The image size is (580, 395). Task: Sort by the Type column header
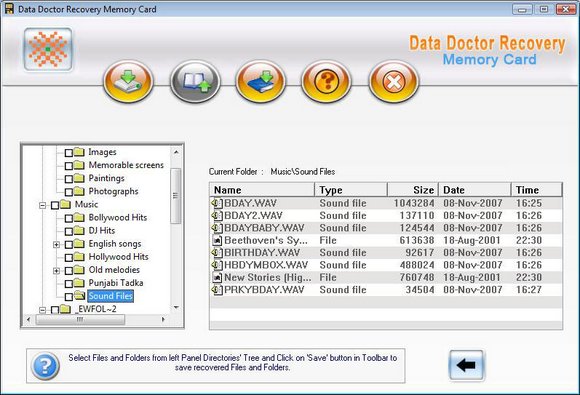click(x=351, y=190)
